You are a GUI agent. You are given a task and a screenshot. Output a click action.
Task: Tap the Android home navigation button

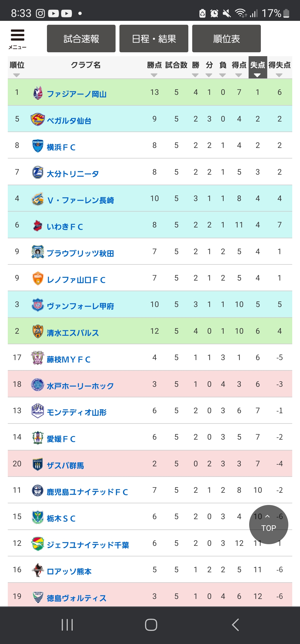coord(151,625)
